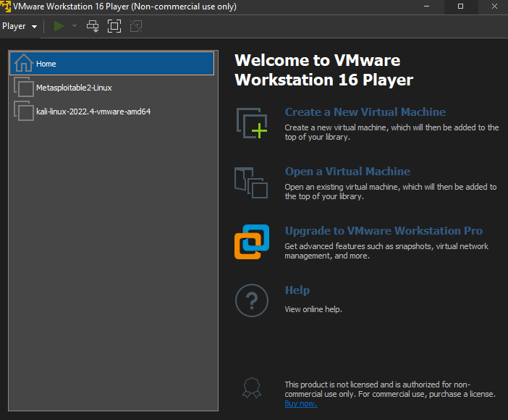Viewport: 508px width, 420px height.
Task: Click Send Ctrl+Alt+Del toolbar icon
Action: point(93,26)
